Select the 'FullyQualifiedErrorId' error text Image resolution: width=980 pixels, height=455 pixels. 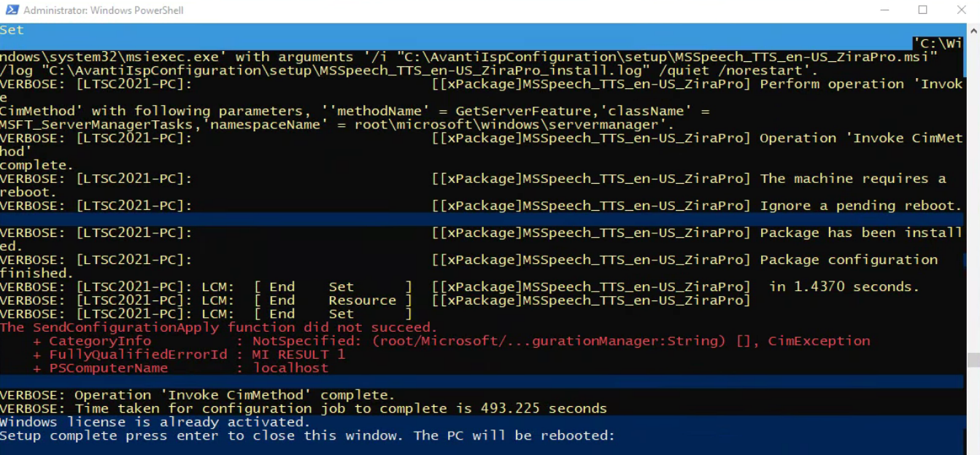(139, 354)
